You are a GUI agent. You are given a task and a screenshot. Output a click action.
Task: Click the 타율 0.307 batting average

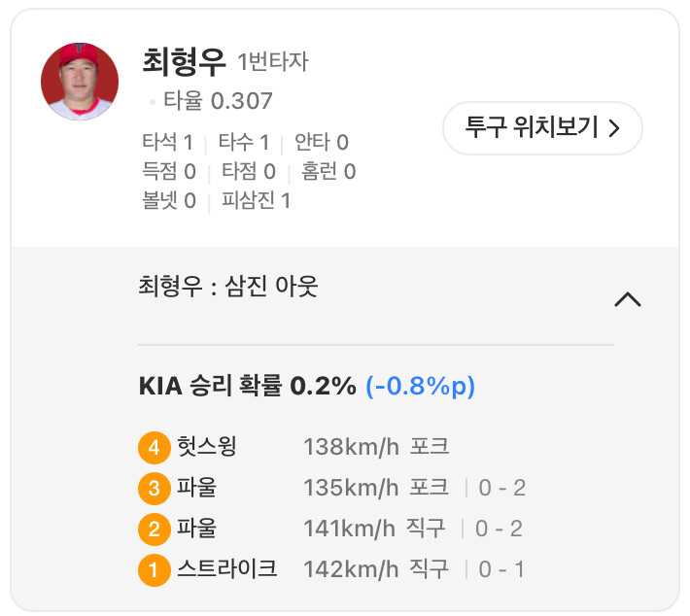(218, 101)
